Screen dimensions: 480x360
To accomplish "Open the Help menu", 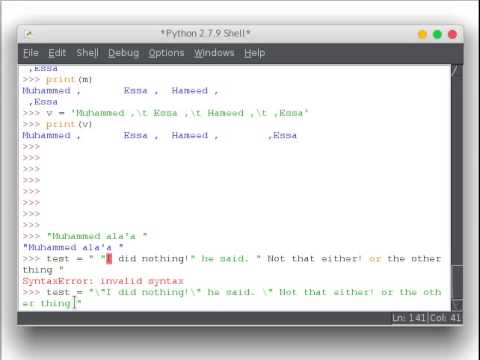I will (x=255, y=53).
